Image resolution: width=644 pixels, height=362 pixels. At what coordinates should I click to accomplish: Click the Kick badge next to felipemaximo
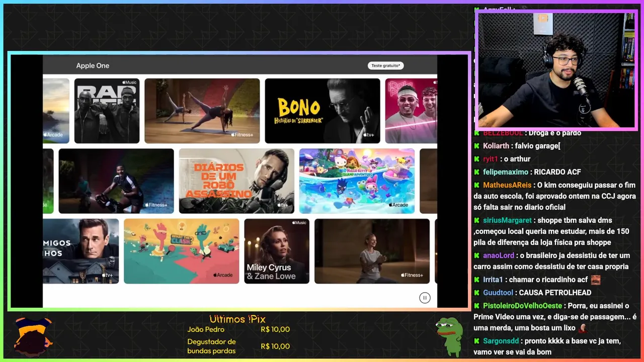[476, 172]
